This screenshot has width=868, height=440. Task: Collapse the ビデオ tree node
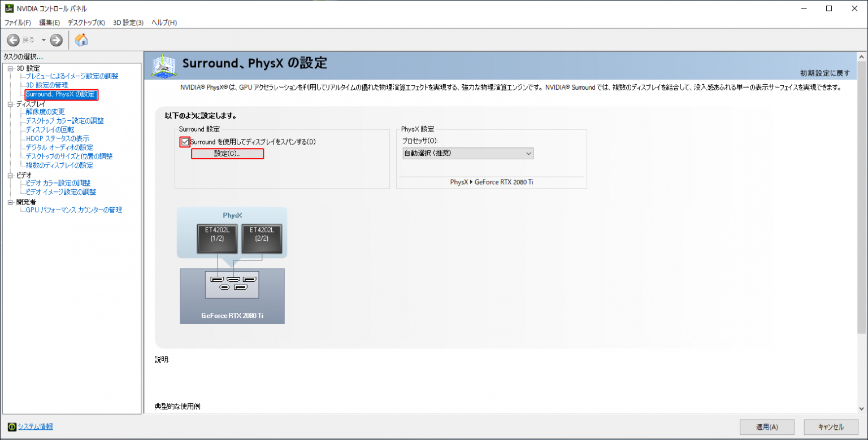[x=10, y=175]
